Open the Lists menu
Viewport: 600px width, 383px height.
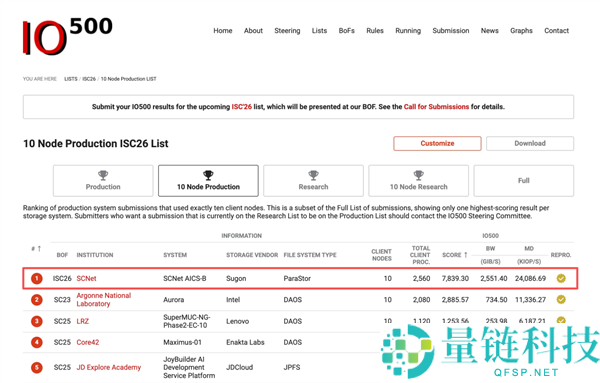319,31
